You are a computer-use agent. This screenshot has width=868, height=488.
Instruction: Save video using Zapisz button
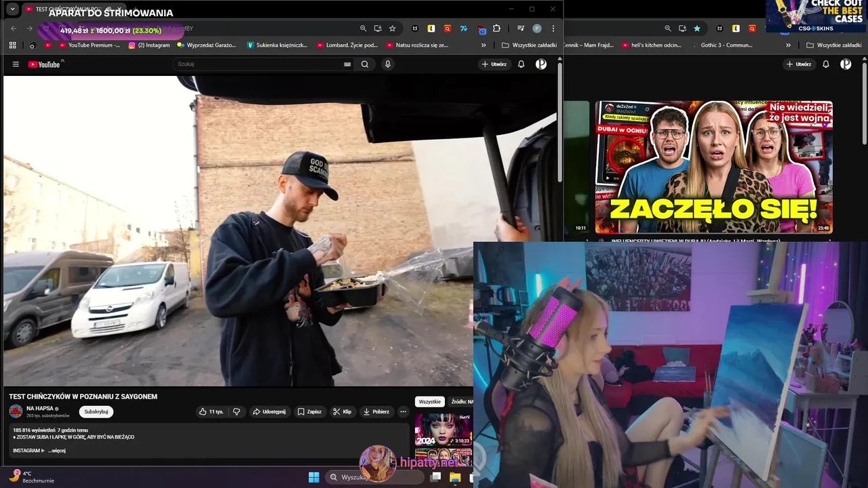310,411
